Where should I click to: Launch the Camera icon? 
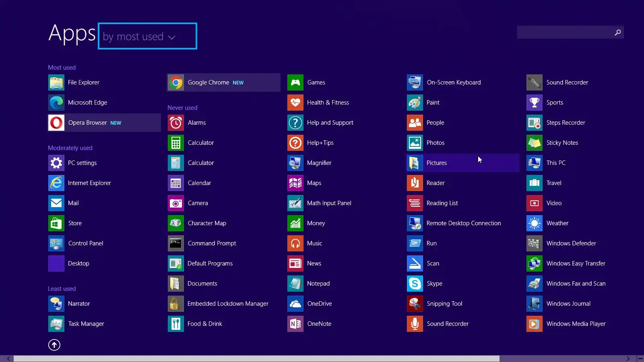pyautogui.click(x=176, y=203)
